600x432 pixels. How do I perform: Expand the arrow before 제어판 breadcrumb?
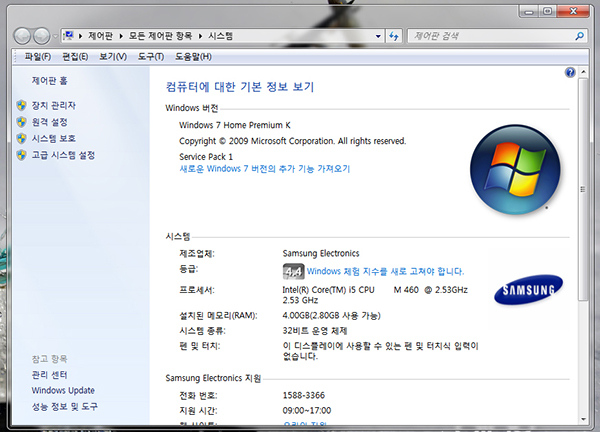(81, 36)
